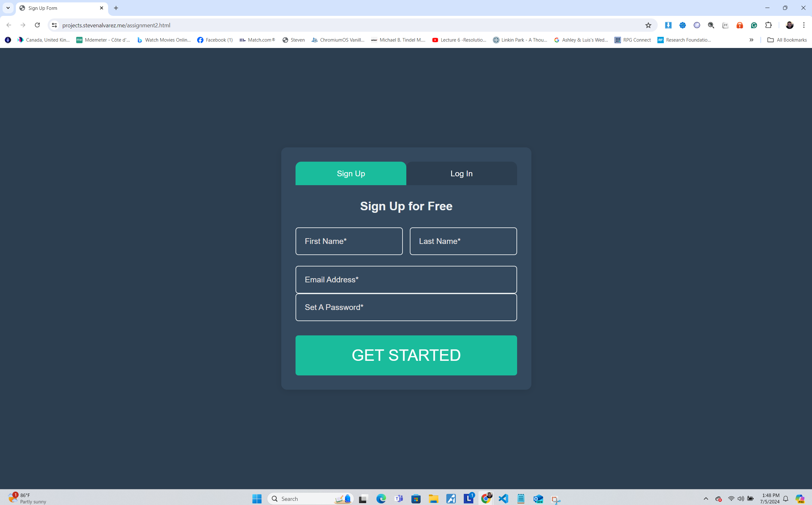
Task: Show hidden bookmarks with the overflow chevron
Action: 752,40
